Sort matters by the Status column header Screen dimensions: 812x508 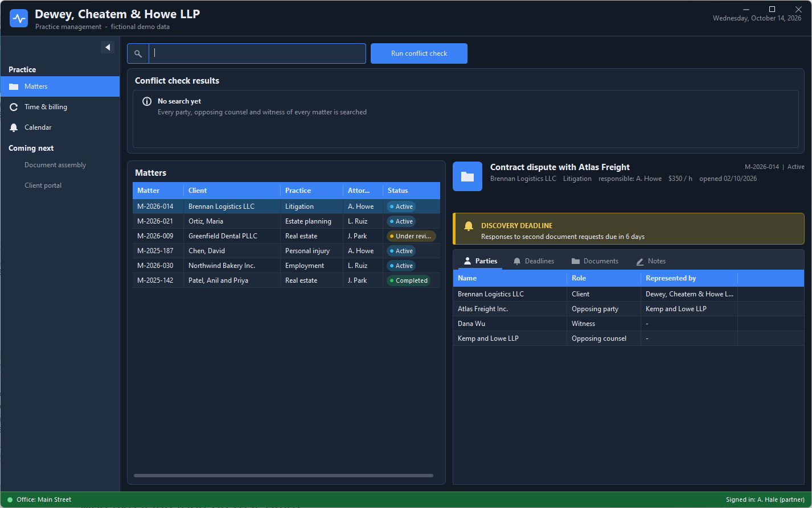point(412,191)
